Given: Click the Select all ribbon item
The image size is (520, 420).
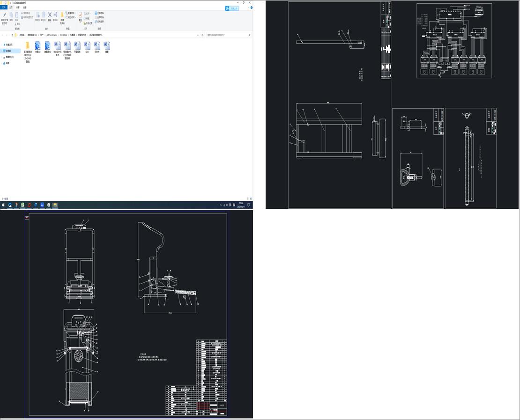Looking at the screenshot, I should click(99, 13).
